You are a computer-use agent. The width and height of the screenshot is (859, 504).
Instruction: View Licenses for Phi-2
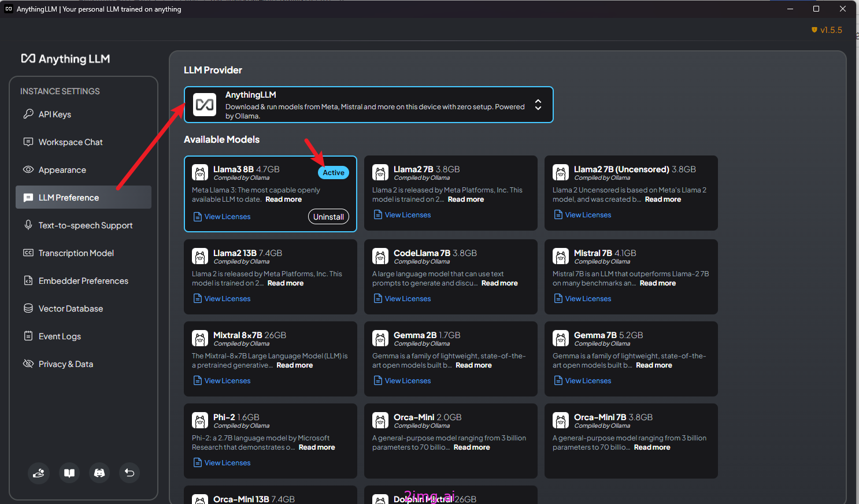222,463
